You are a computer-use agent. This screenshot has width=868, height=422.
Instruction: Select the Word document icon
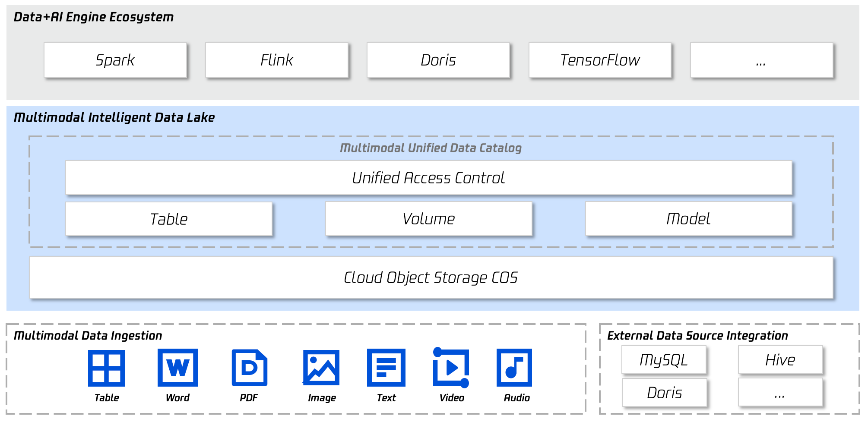pos(178,368)
